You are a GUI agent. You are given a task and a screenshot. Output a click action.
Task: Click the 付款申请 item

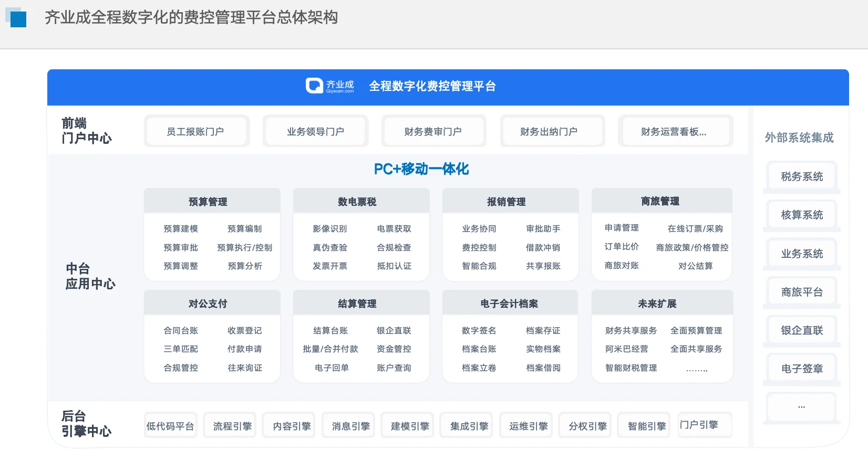tap(245, 349)
